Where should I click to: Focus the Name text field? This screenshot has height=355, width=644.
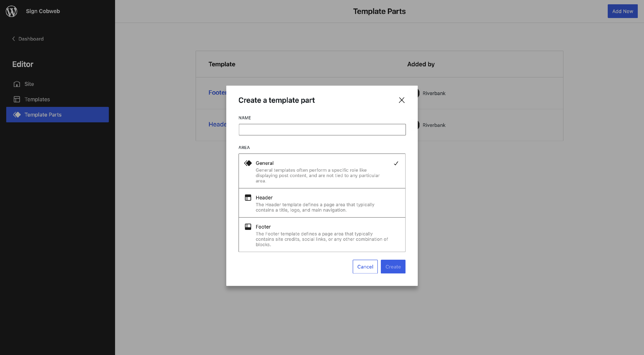click(322, 130)
